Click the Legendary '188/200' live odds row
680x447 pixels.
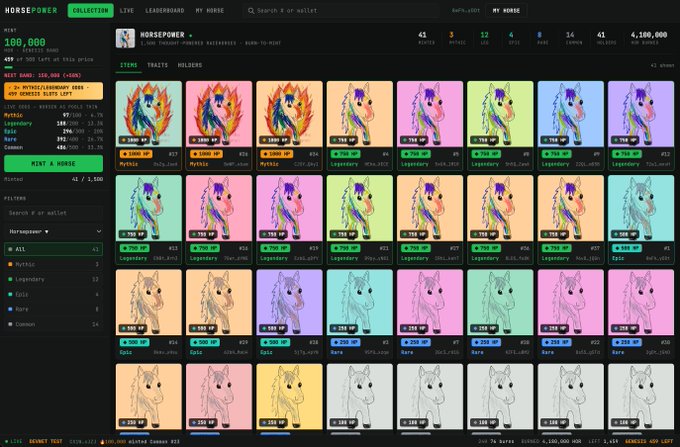pos(53,124)
